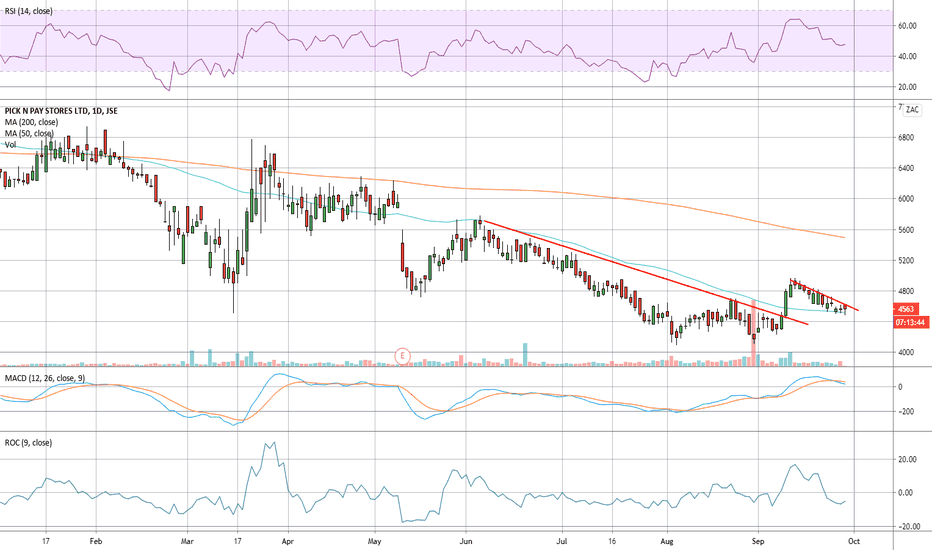
Task: Click the Mar date label on time axis
Action: pyautogui.click(x=187, y=542)
